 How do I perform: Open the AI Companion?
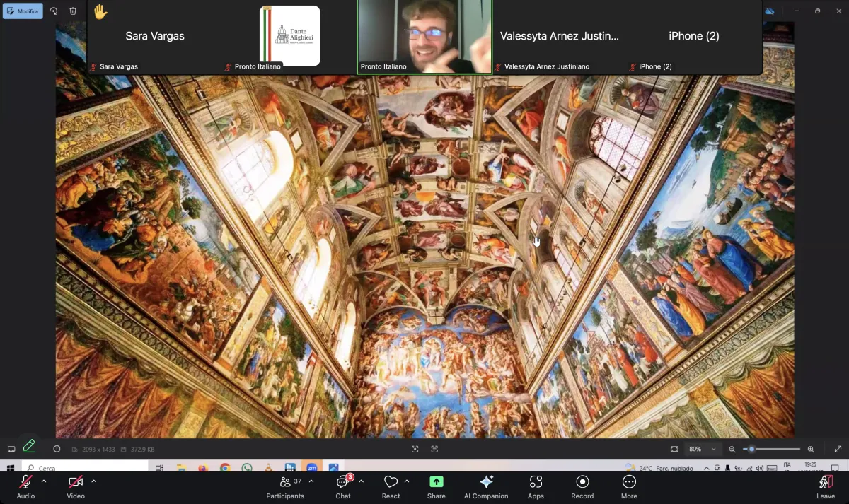click(486, 486)
